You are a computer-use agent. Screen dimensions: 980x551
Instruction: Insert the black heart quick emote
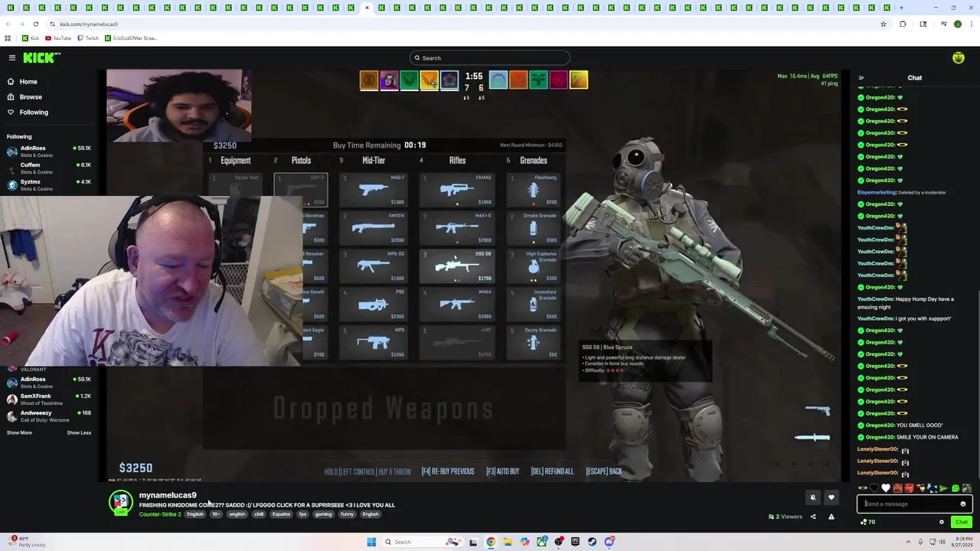[x=874, y=488]
